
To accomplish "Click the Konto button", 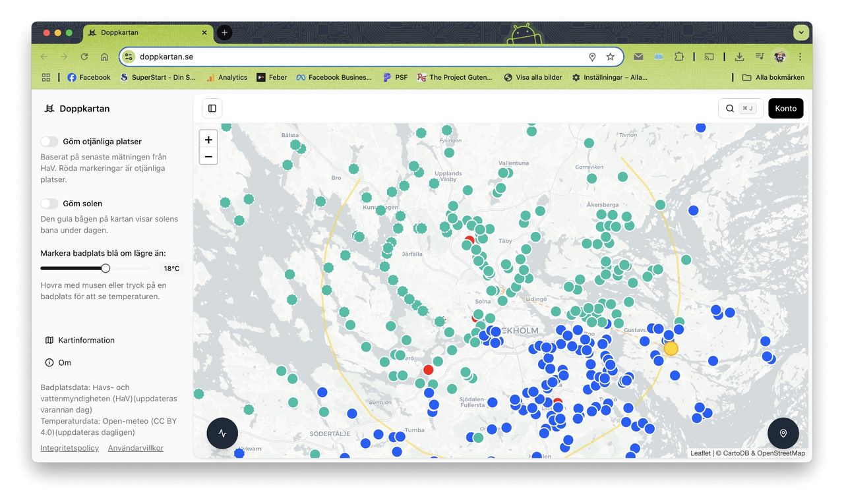I will (785, 109).
